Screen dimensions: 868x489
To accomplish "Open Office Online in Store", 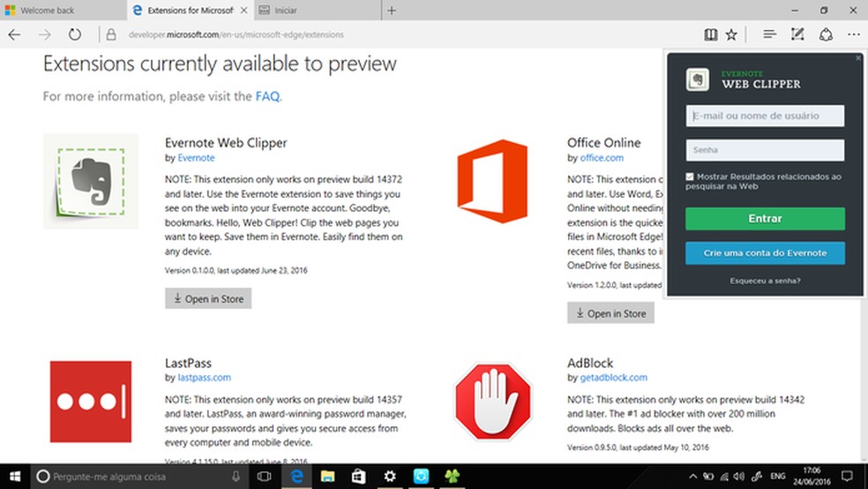I will click(610, 312).
